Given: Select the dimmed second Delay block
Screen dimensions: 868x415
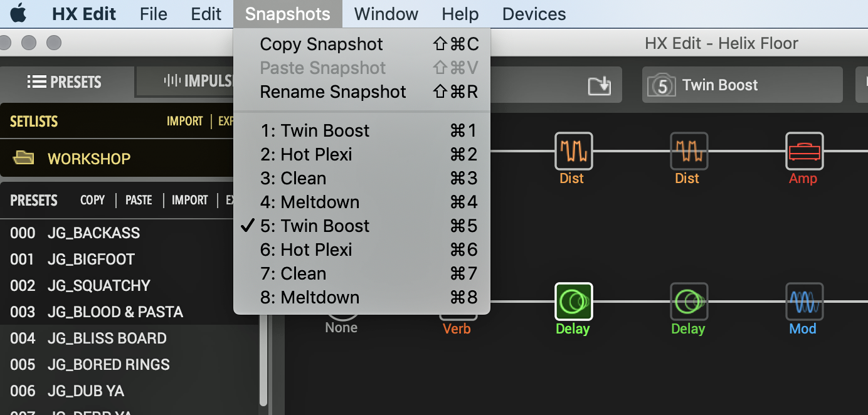Looking at the screenshot, I should (x=689, y=302).
